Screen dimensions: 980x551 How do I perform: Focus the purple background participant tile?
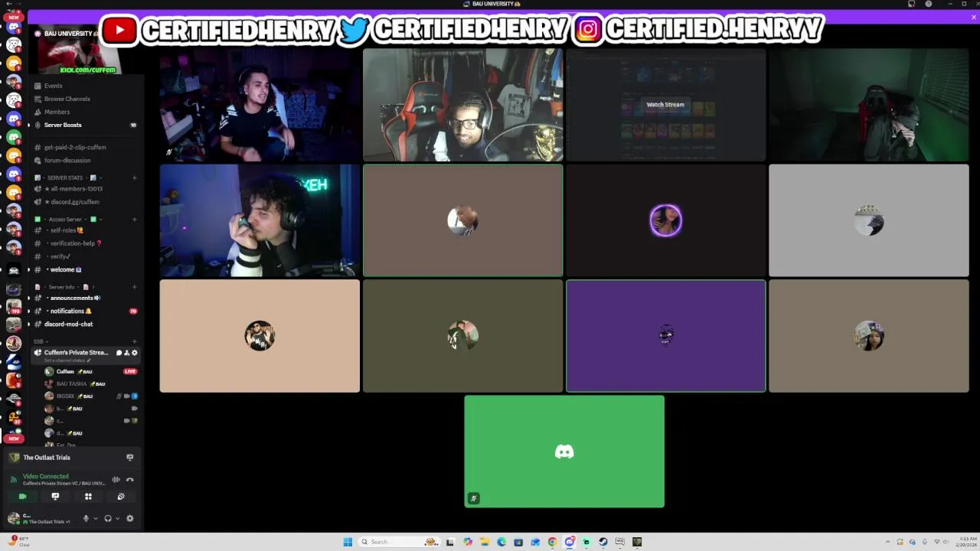click(665, 336)
